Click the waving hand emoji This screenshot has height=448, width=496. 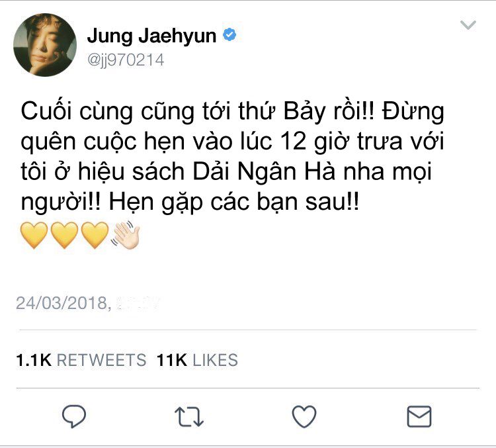[x=125, y=235]
